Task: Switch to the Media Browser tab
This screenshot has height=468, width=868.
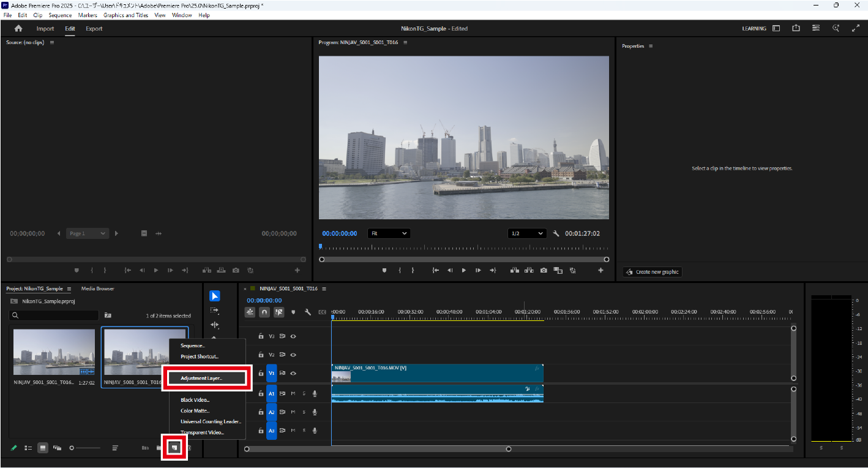Action: [x=98, y=289]
